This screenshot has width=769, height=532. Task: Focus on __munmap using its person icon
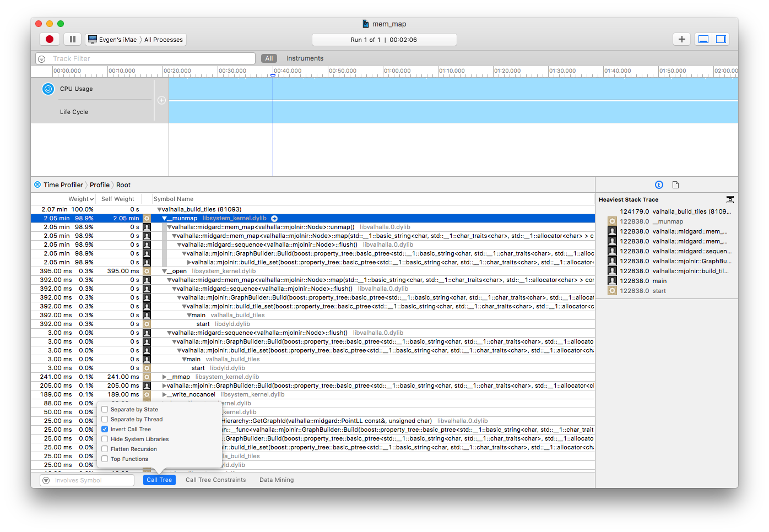(147, 218)
